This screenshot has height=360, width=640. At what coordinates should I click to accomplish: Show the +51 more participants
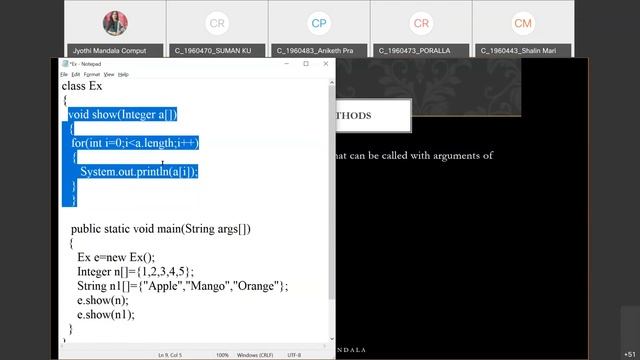[x=630, y=354]
